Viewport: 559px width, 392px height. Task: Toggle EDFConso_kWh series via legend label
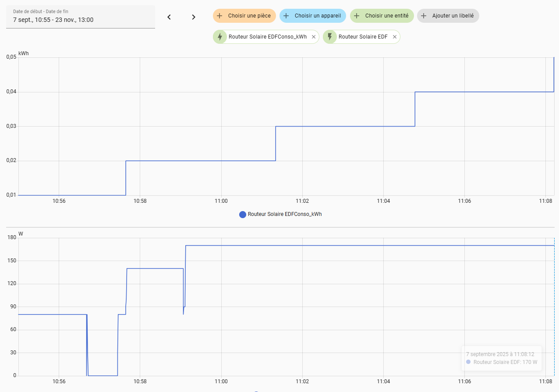coord(284,214)
